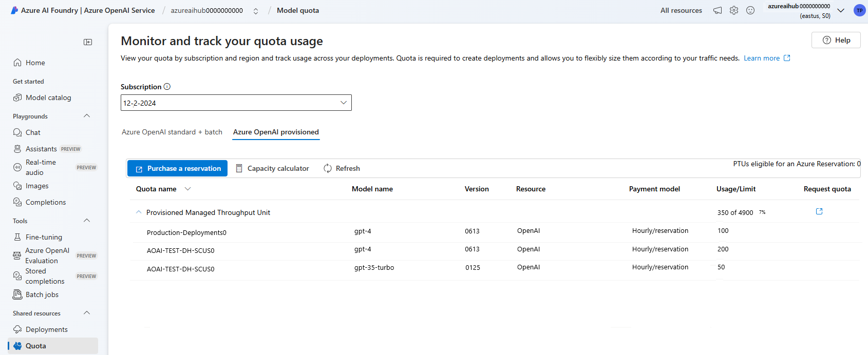Expand the account directory dropdown chevron
This screenshot has height=355, width=868.
pyautogui.click(x=841, y=10)
